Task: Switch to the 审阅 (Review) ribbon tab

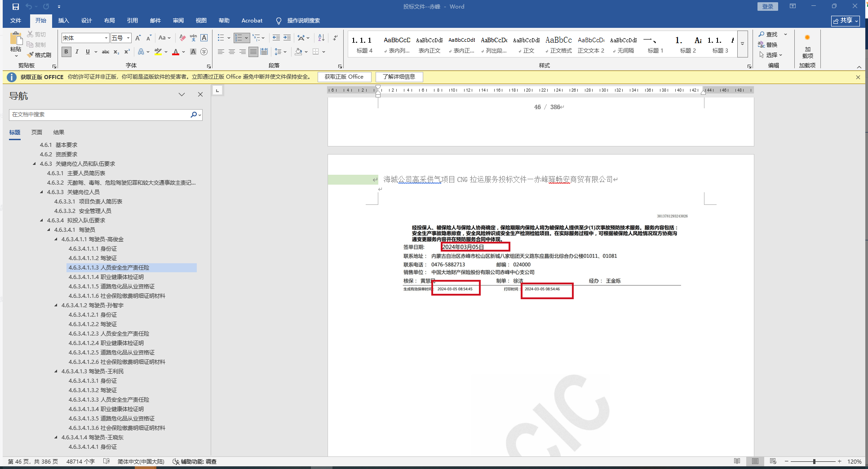Action: (x=178, y=21)
